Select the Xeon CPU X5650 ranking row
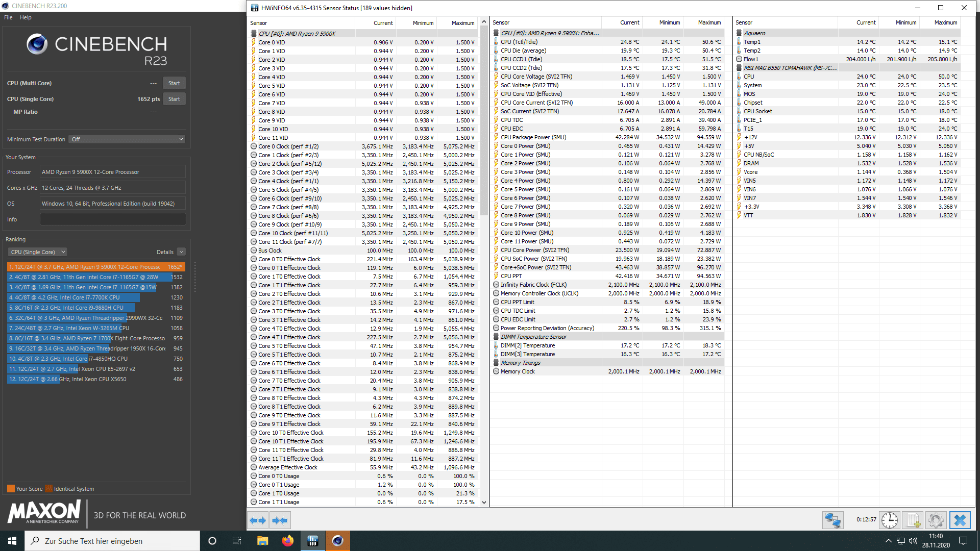The height and width of the screenshot is (551, 980). click(96, 379)
